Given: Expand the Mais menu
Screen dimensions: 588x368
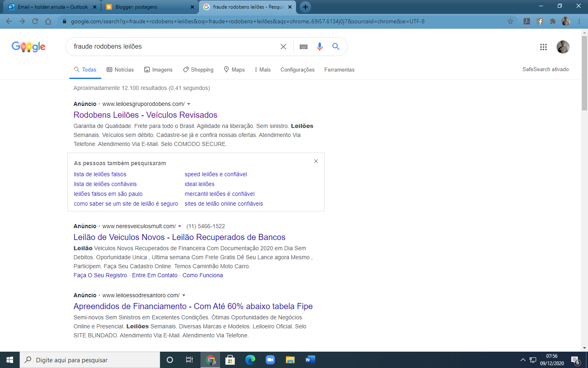Looking at the screenshot, I should (x=262, y=70).
